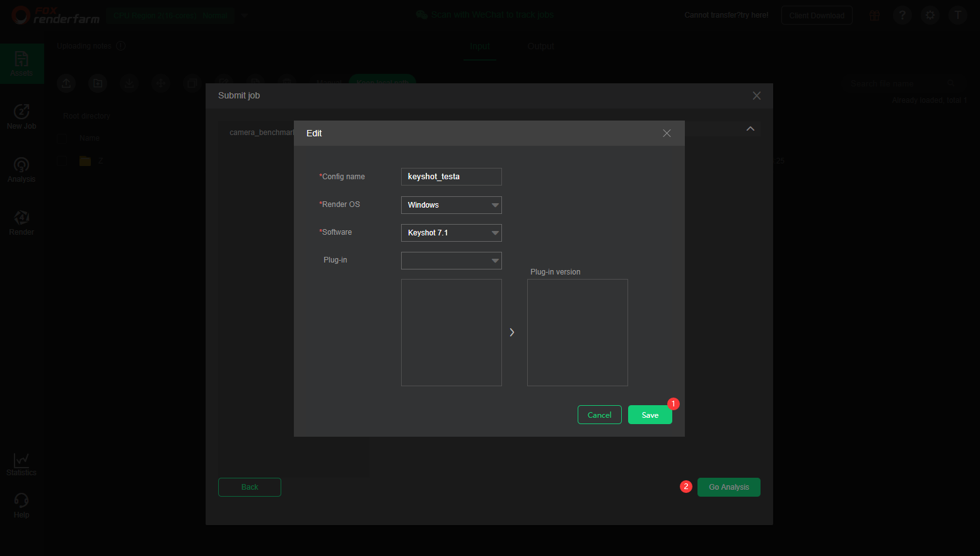Tick the checkbox for the Z folder
Image resolution: width=980 pixels, height=556 pixels.
click(x=62, y=161)
